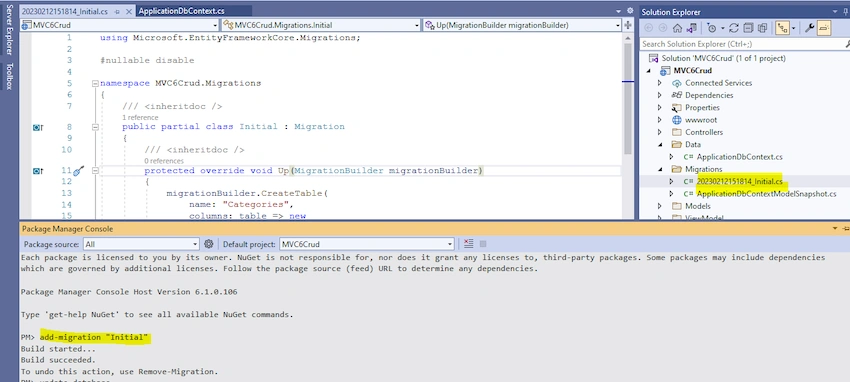This screenshot has width=850, height=382.
Task: Expand the Models folder
Action: [x=660, y=206]
